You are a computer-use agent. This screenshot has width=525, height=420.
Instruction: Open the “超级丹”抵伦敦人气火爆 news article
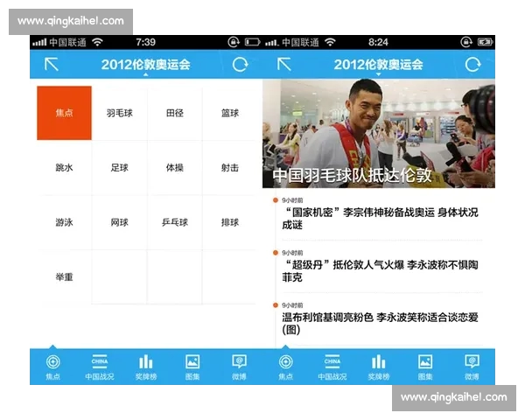[x=380, y=270]
